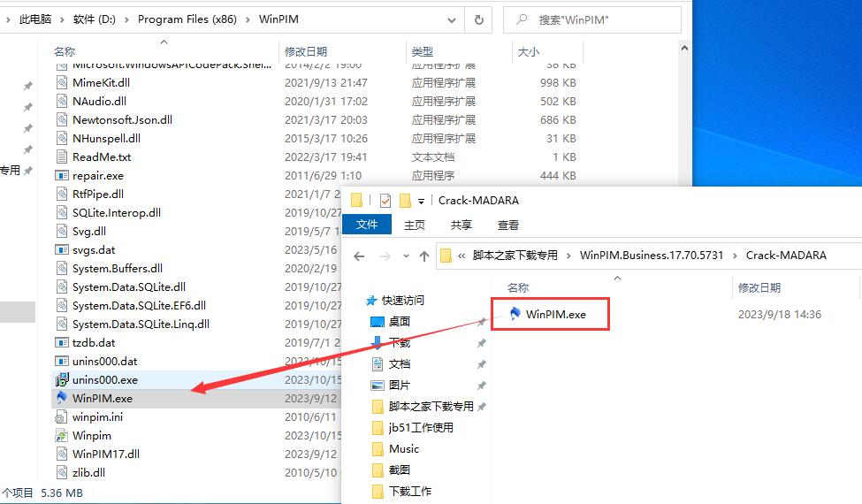Open the 共享 ribbon tab
862x504 pixels.
[x=462, y=225]
